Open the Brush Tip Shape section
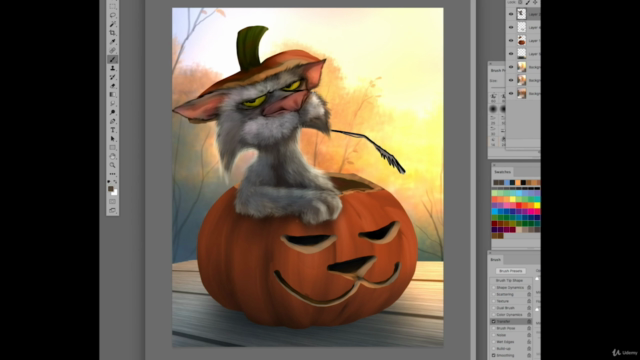The width and height of the screenshot is (640, 360). pyautogui.click(x=509, y=280)
